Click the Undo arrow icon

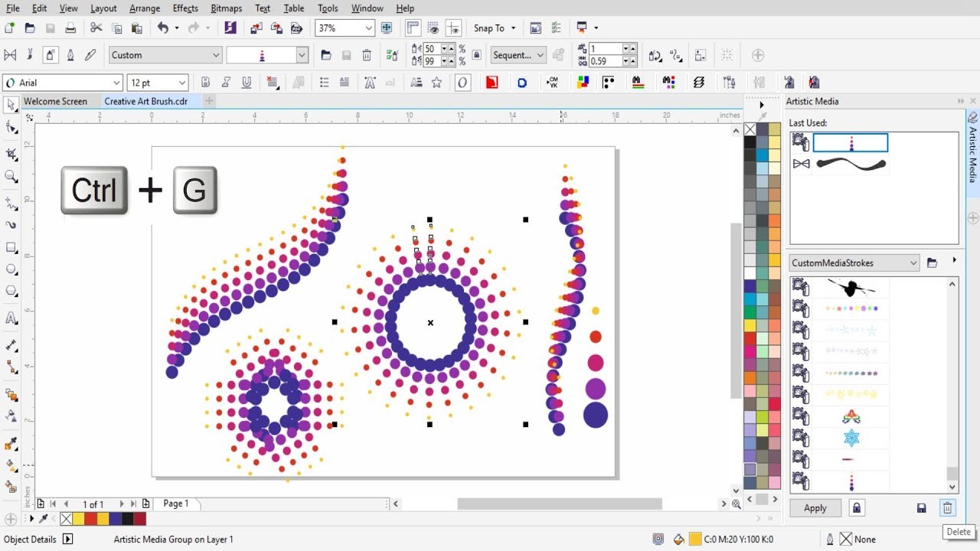[162, 28]
